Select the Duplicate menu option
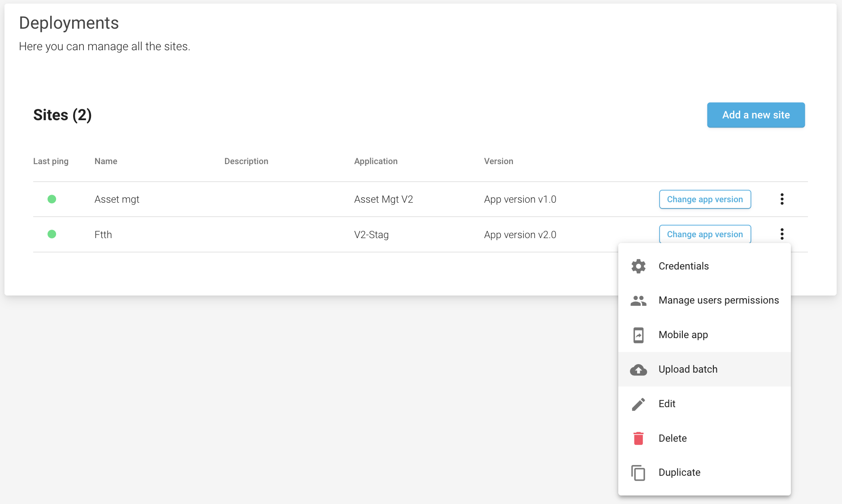The width and height of the screenshot is (842, 504). click(x=679, y=473)
